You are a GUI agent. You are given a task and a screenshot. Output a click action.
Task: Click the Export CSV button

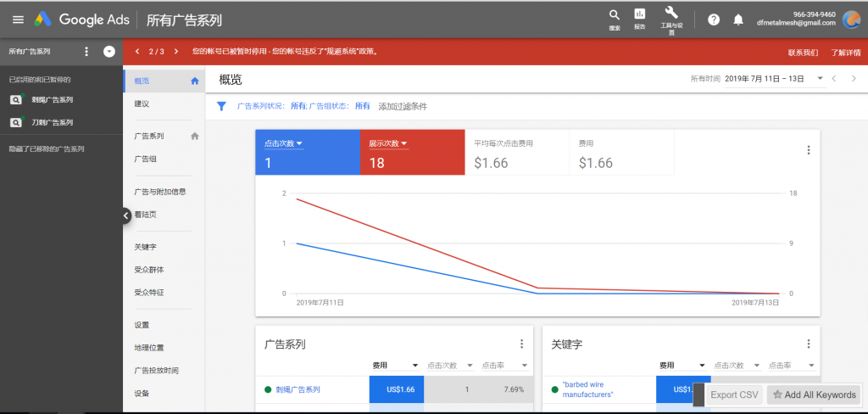[x=733, y=394]
